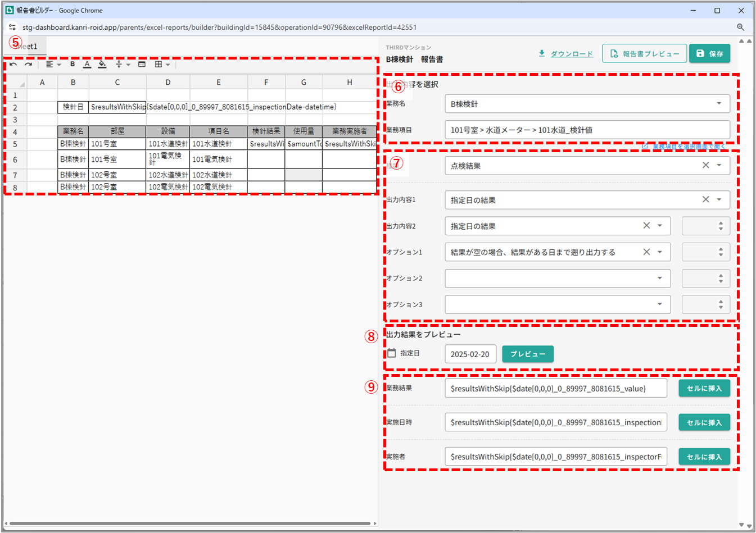Expand the 点検結果 dropdown arrow
Viewport: 756px width, 533px height.
coord(719,166)
